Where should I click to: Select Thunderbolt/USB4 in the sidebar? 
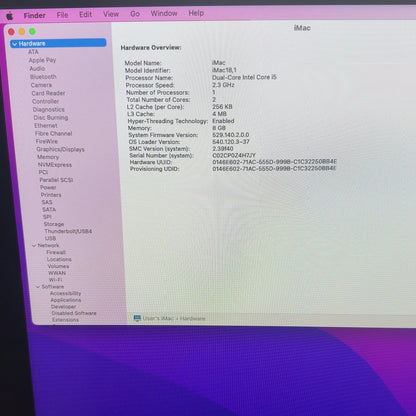click(x=68, y=231)
